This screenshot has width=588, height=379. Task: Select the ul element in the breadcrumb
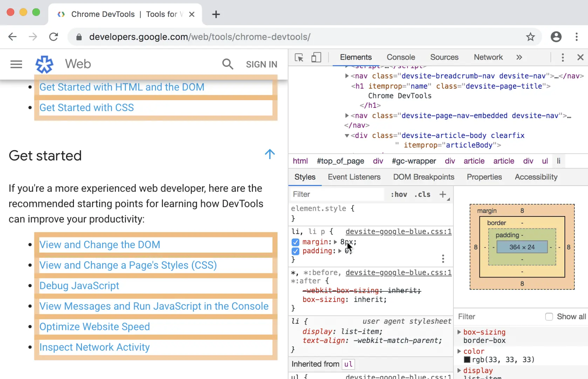tap(545, 161)
